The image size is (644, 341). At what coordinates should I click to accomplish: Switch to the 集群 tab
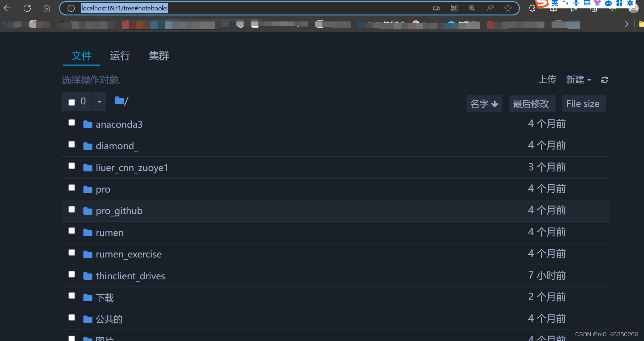tap(159, 56)
